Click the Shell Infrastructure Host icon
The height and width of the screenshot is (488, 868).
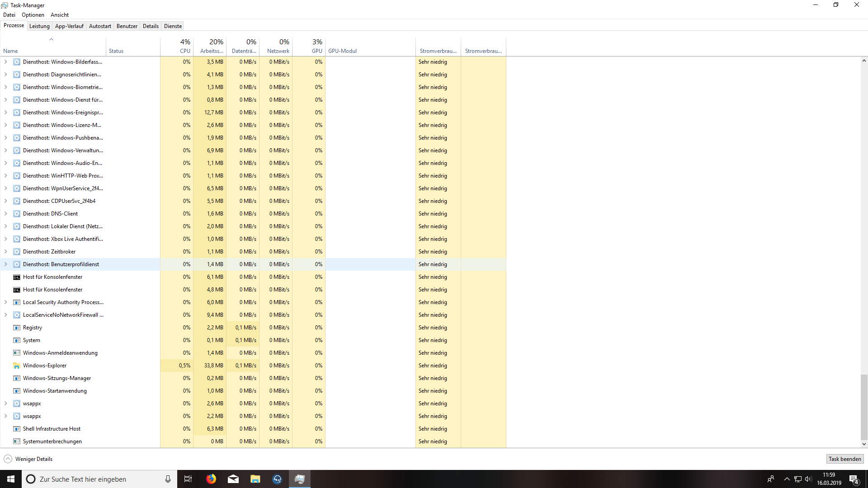[x=17, y=429]
